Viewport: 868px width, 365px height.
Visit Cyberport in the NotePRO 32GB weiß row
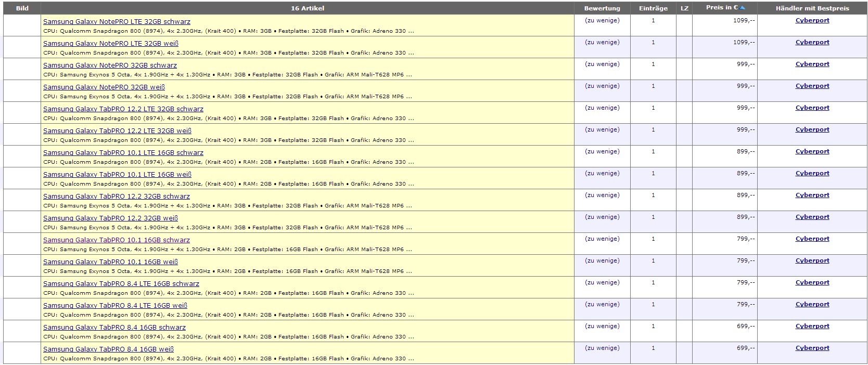click(812, 86)
